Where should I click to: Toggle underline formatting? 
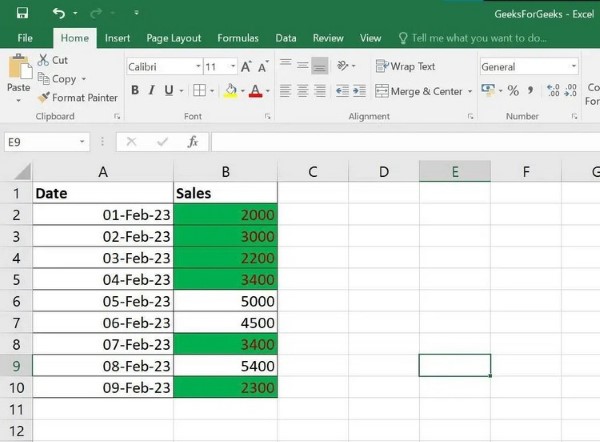click(169, 90)
